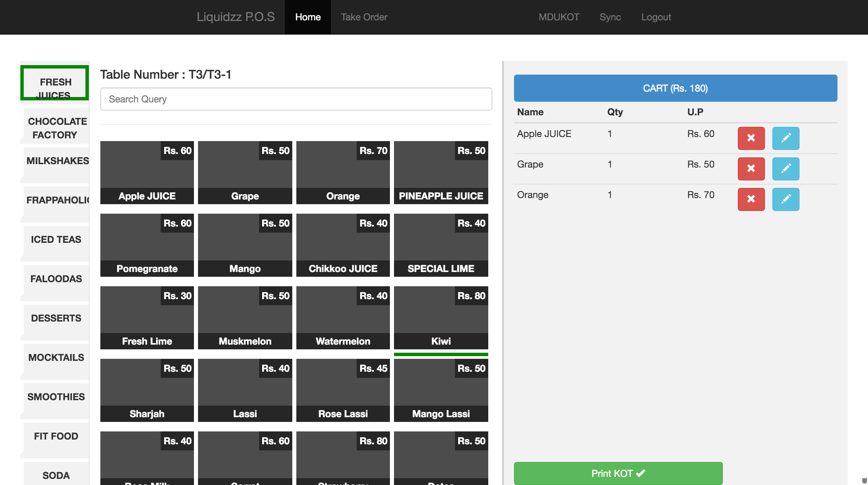Remove Orange from the cart
Screen dimensions: 868x485
(x=751, y=199)
